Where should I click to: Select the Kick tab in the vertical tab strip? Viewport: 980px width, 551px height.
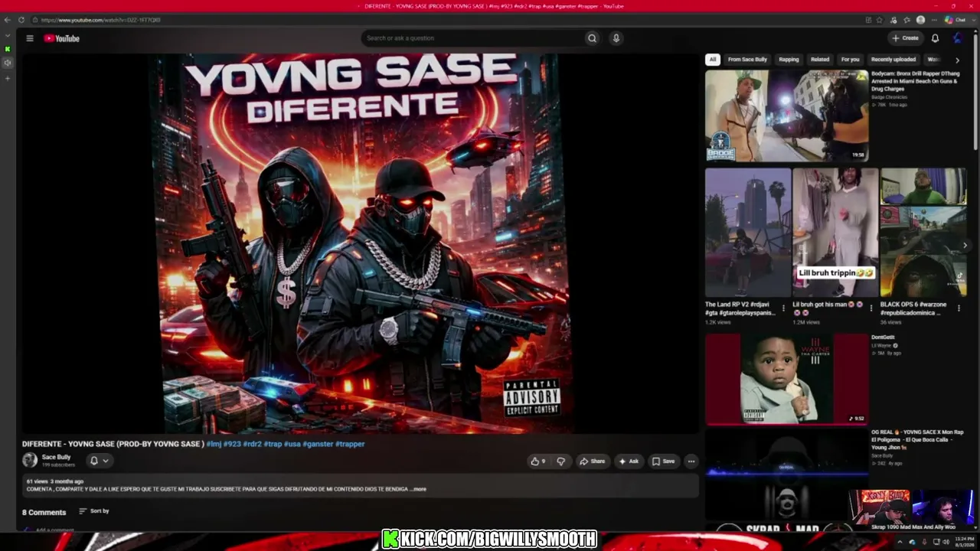[8, 49]
